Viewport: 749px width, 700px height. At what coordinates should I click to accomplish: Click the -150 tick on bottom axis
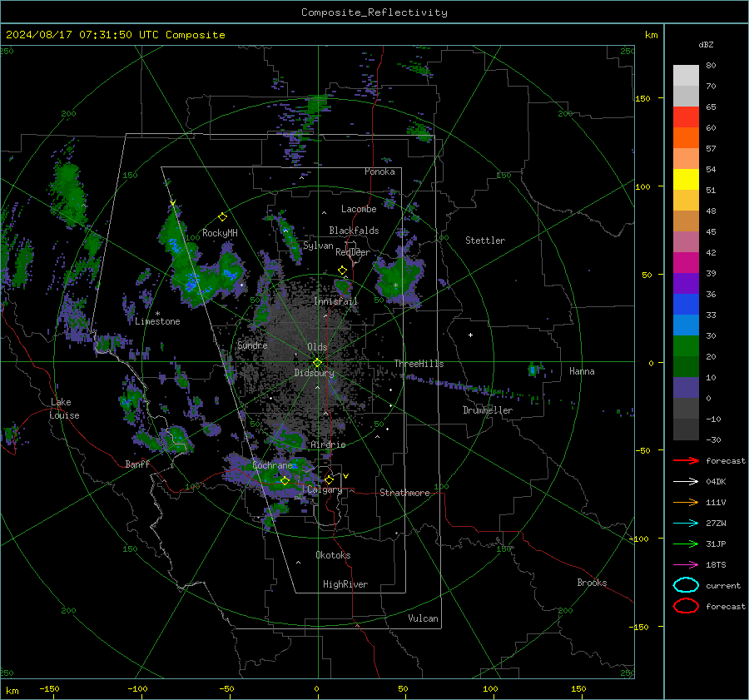click(x=49, y=688)
